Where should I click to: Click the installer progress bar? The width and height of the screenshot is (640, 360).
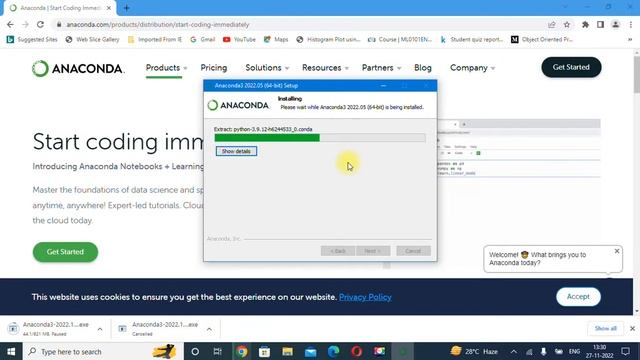point(320,138)
